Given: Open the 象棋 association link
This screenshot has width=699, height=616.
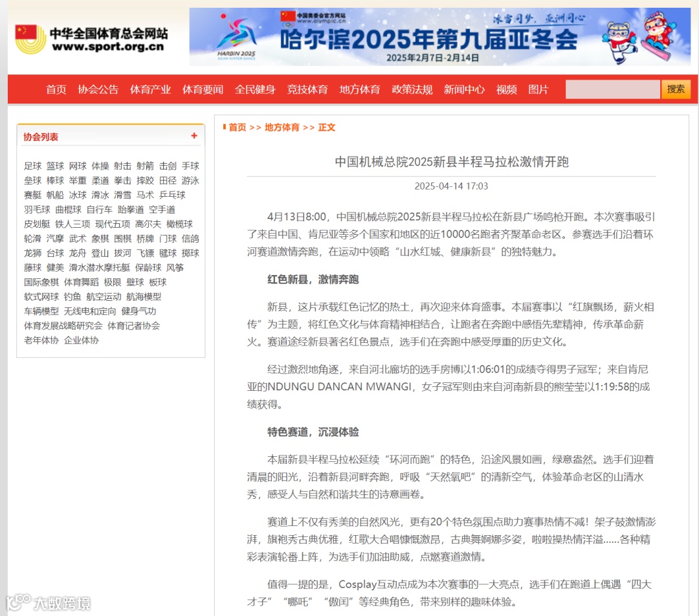Looking at the screenshot, I should pos(100,239).
